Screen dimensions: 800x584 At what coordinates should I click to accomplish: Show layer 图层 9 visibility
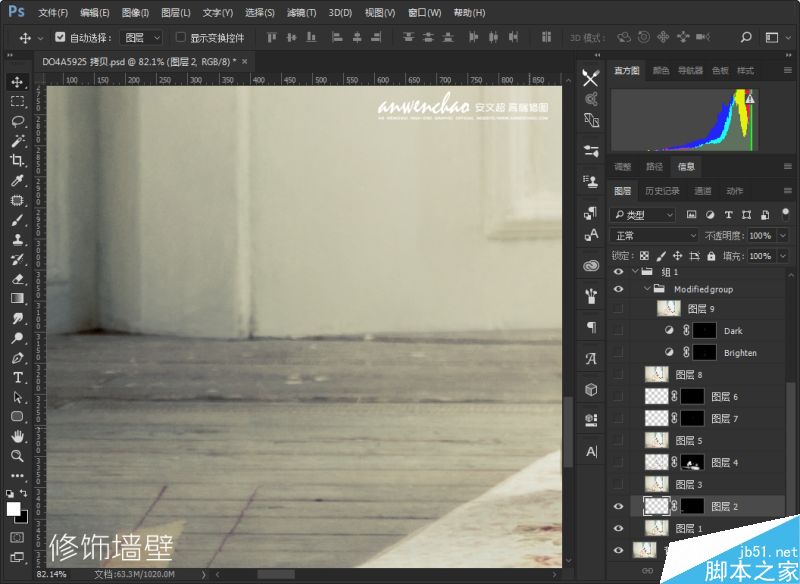pos(618,309)
